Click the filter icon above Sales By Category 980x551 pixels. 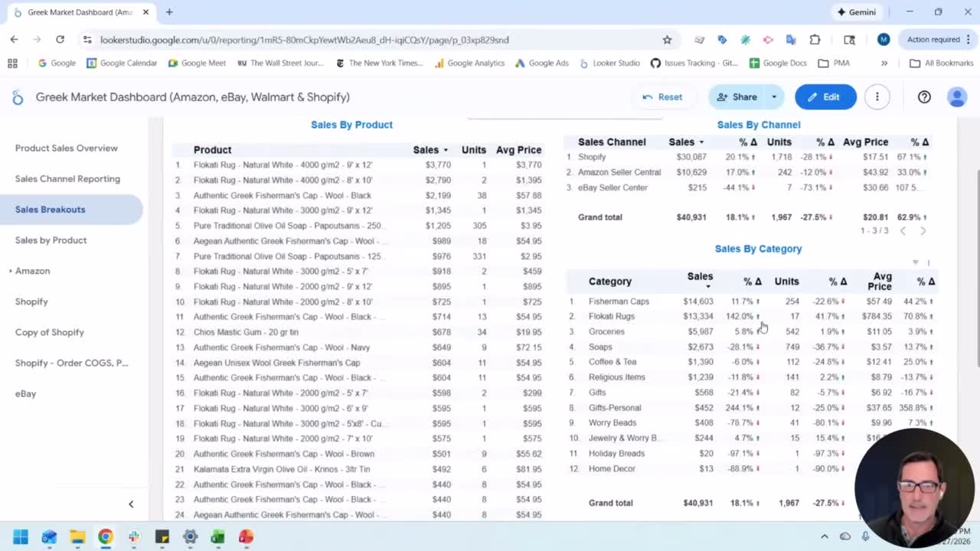coord(916,262)
